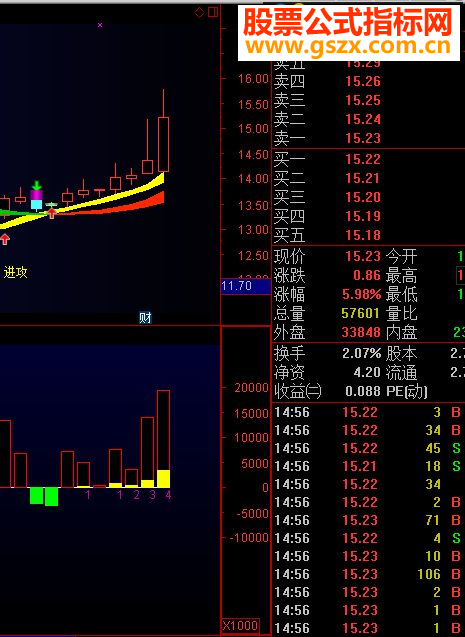Image resolution: width=465 pixels, height=637 pixels.
Task: Click the 最高 label
Action: (401, 275)
